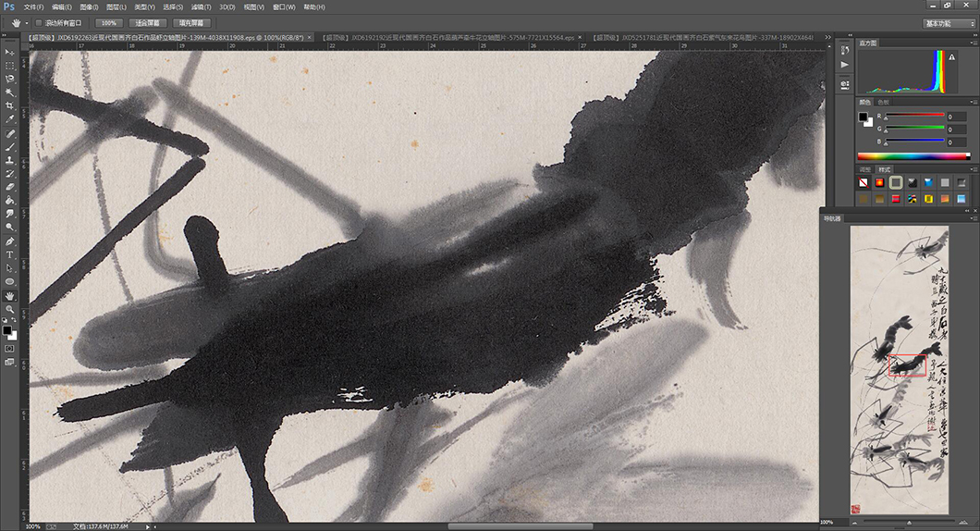This screenshot has height=531, width=980.
Task: Click the 填充屏幕 button
Action: tap(191, 23)
